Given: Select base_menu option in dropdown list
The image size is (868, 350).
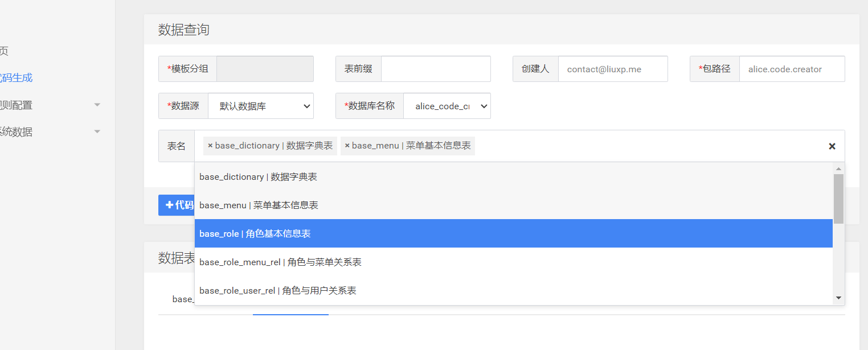Looking at the screenshot, I should [x=514, y=205].
